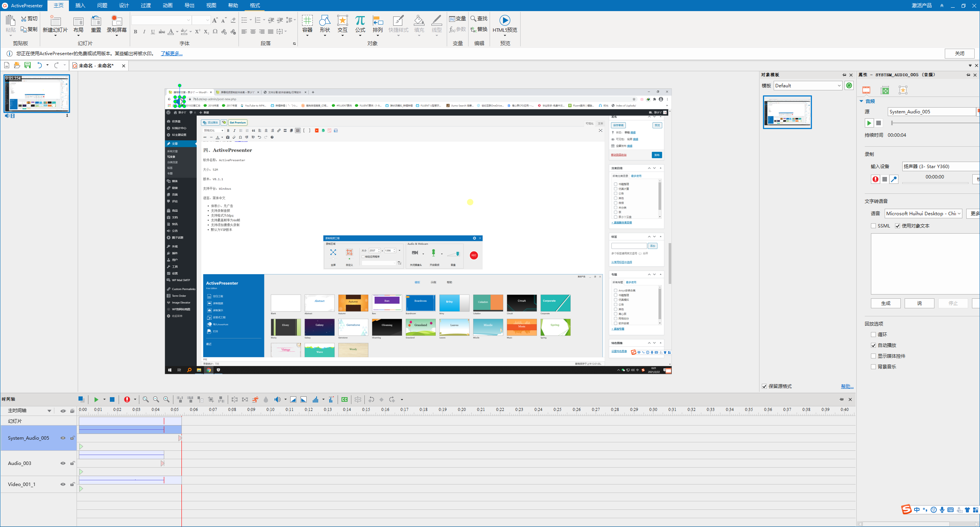Expand the 新建幻灯片 dropdown arrow
The image size is (980, 527).
click(55, 36)
